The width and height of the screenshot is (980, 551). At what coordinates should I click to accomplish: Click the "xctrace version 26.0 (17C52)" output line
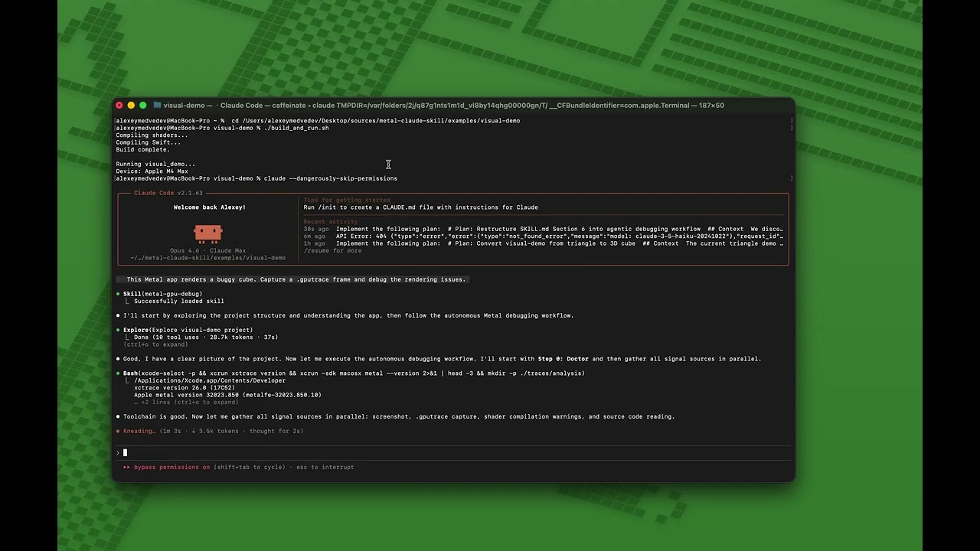(x=185, y=388)
